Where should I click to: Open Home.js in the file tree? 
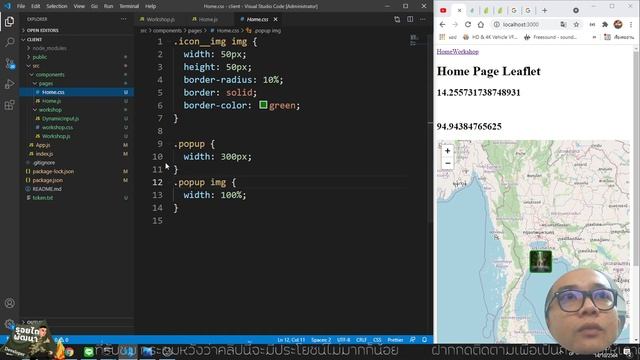pyautogui.click(x=51, y=101)
